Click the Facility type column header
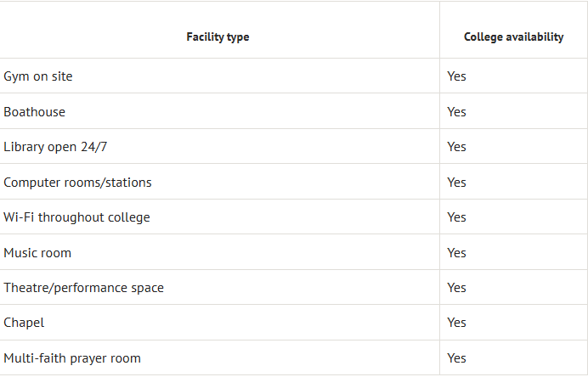Viewport: 588px width, 377px height. coord(218,37)
